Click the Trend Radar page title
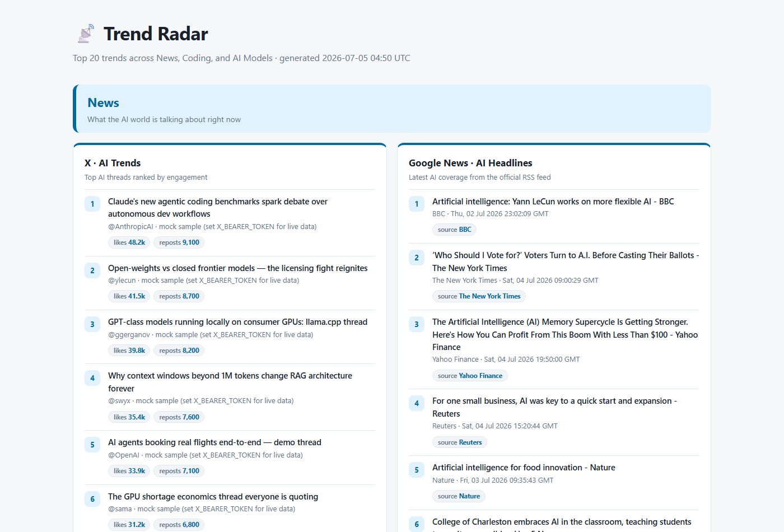Image resolution: width=784 pixels, height=532 pixels. pos(156,34)
